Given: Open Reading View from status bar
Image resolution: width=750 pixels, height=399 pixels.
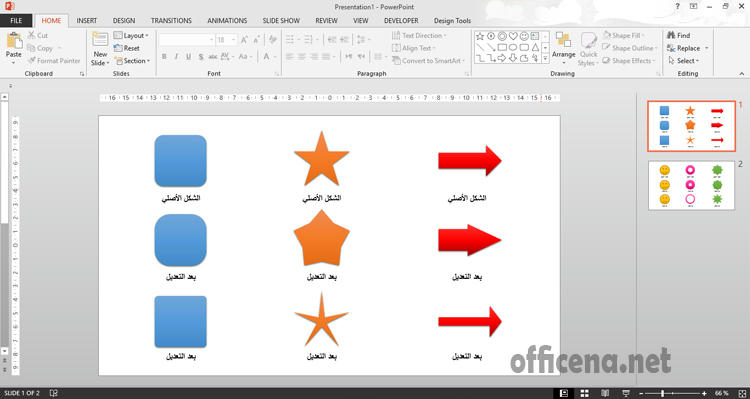Looking at the screenshot, I should click(x=605, y=393).
